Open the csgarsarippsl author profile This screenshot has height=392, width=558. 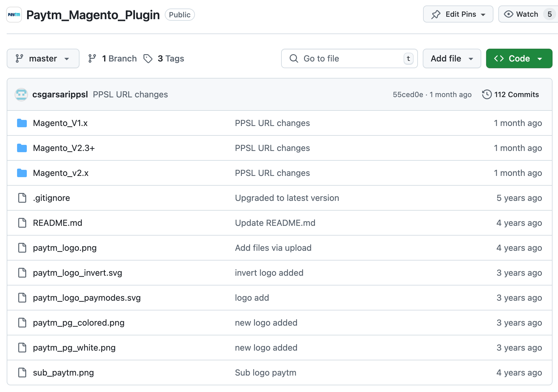point(60,94)
